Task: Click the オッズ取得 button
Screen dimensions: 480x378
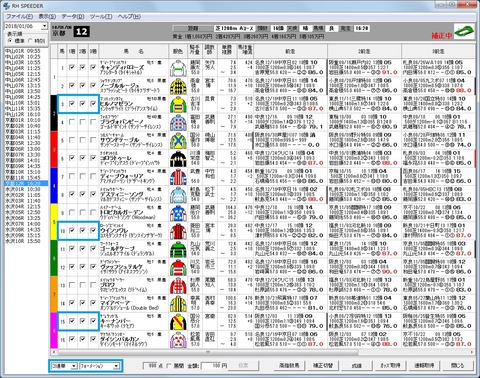Action: pos(390,365)
